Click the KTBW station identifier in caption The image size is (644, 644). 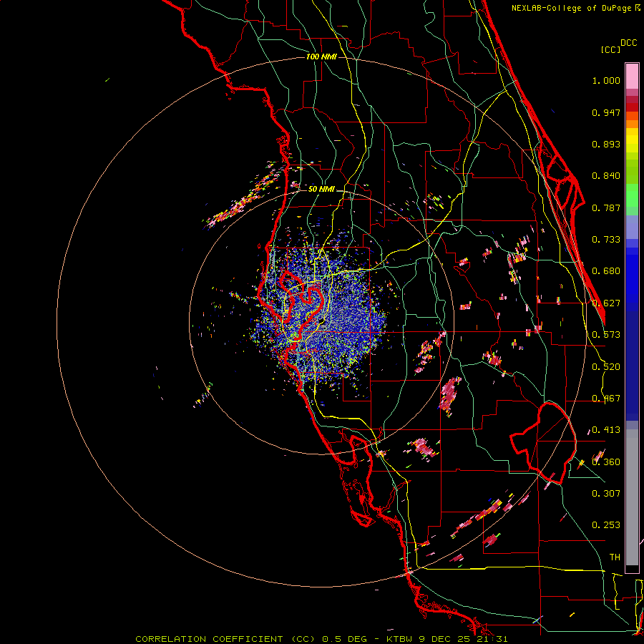tap(401, 639)
